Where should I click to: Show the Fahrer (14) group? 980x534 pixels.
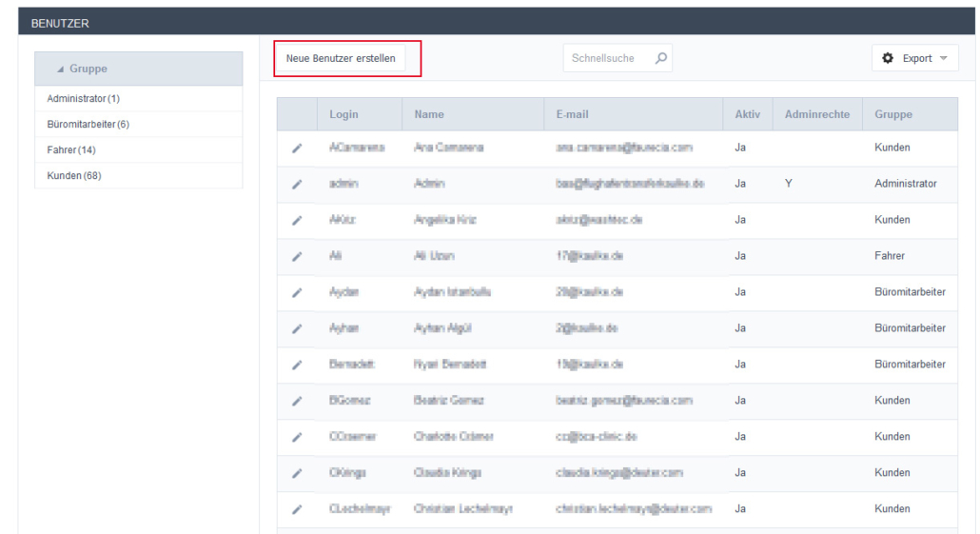point(71,149)
